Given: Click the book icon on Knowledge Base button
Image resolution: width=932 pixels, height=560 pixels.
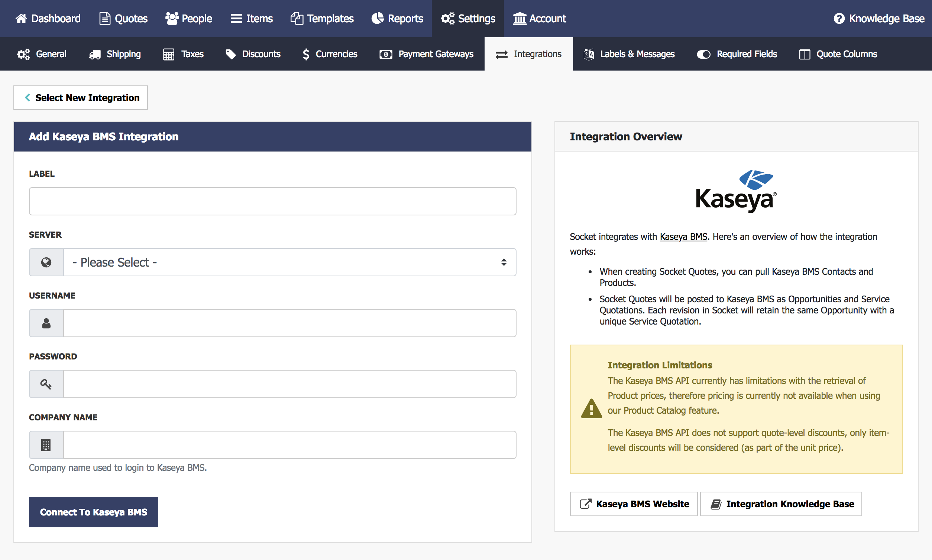Looking at the screenshot, I should [716, 504].
